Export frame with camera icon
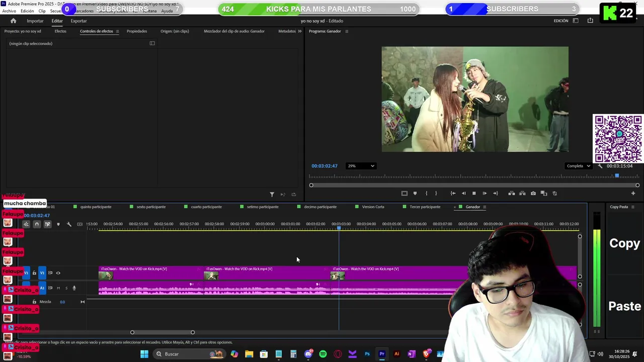 click(x=533, y=193)
